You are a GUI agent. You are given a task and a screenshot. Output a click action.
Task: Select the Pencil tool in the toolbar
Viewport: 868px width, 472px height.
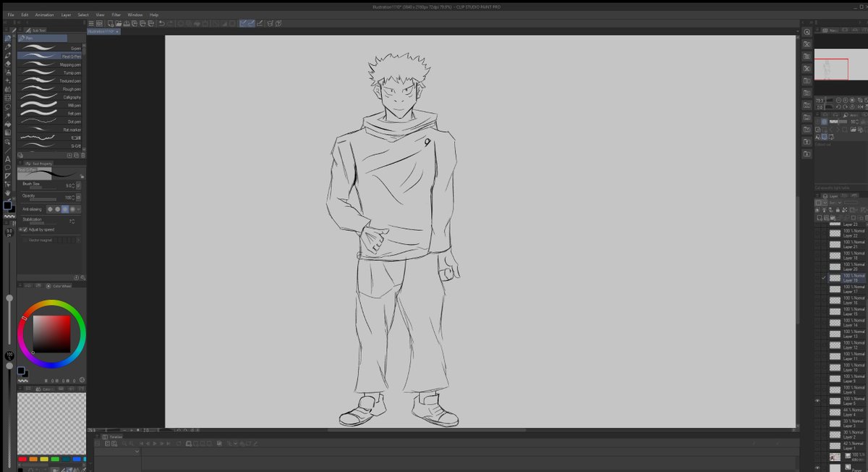[x=7, y=46]
